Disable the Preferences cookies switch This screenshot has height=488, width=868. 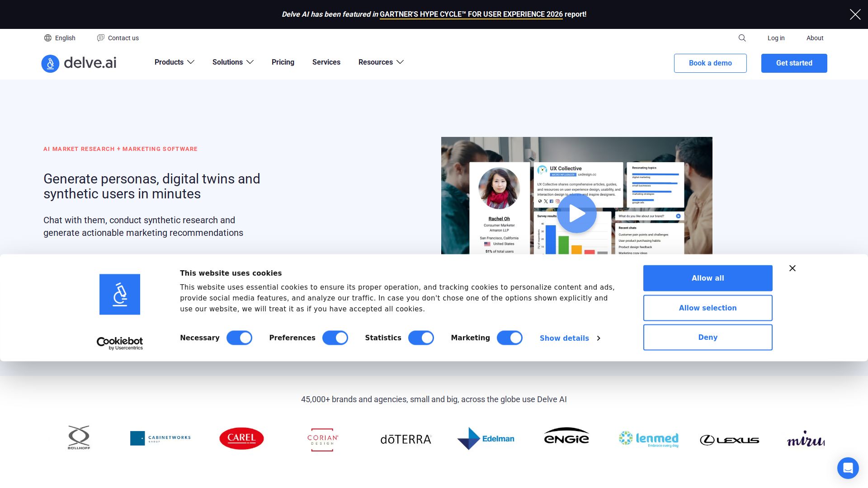(x=335, y=338)
